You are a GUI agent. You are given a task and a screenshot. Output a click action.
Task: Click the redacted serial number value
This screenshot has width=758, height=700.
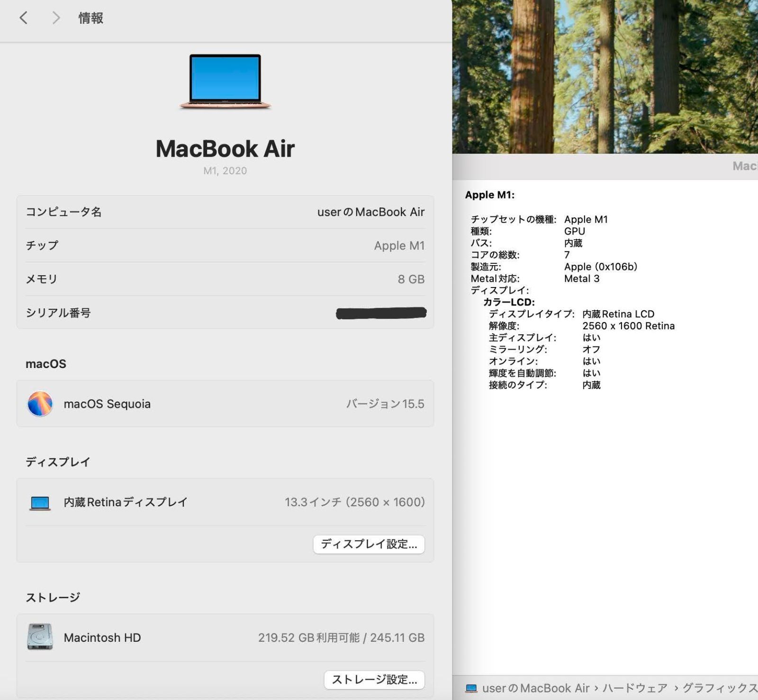coord(381,313)
